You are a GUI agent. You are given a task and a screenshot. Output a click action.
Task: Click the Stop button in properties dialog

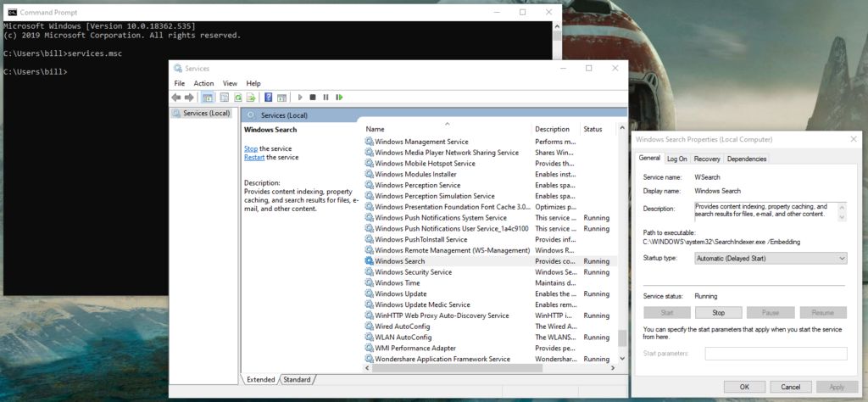(719, 313)
